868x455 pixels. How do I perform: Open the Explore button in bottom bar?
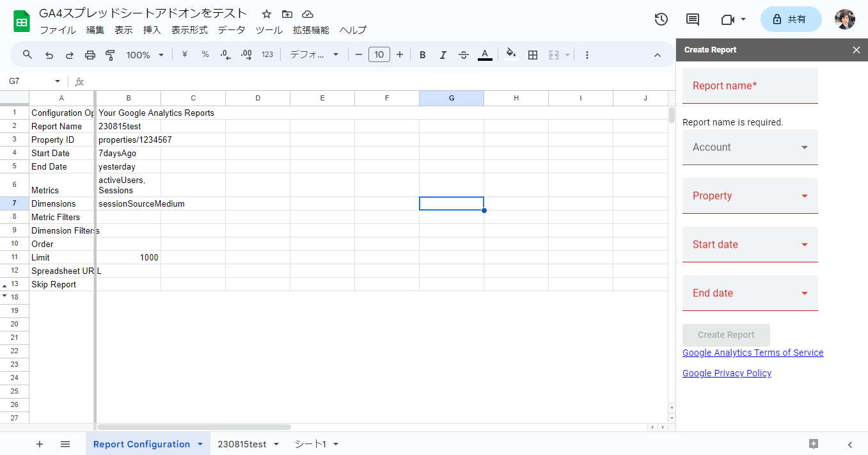click(814, 444)
